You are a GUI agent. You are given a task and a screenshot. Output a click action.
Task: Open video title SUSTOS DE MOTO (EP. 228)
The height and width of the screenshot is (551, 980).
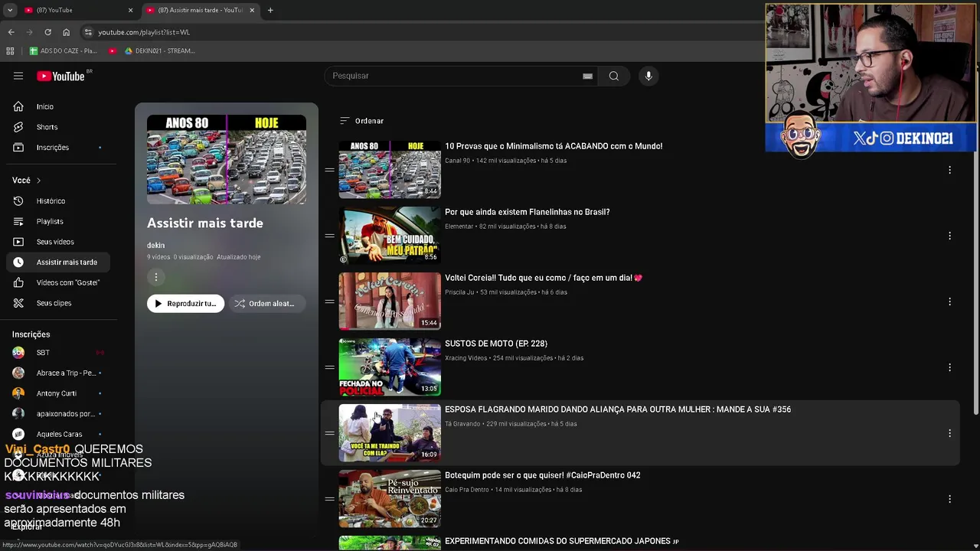point(496,344)
